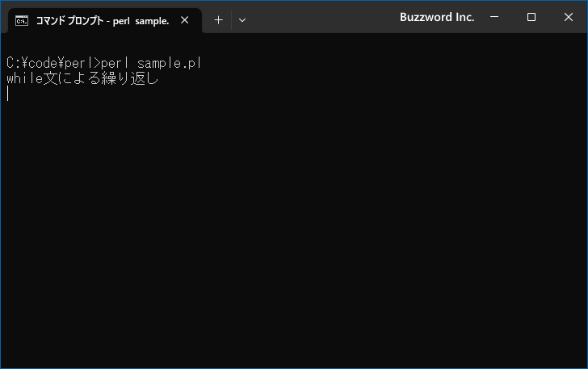Maximize the terminal window
This screenshot has width=588, height=369.
(x=531, y=17)
